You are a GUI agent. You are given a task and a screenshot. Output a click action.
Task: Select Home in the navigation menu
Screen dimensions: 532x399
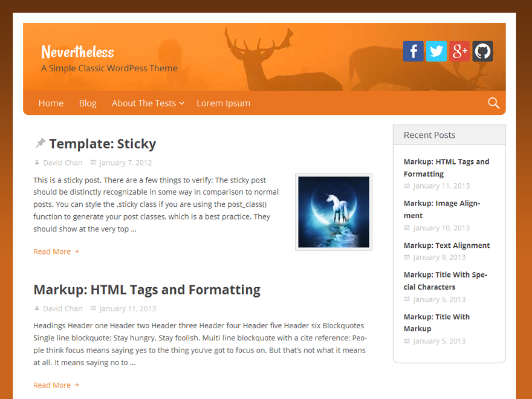click(51, 103)
